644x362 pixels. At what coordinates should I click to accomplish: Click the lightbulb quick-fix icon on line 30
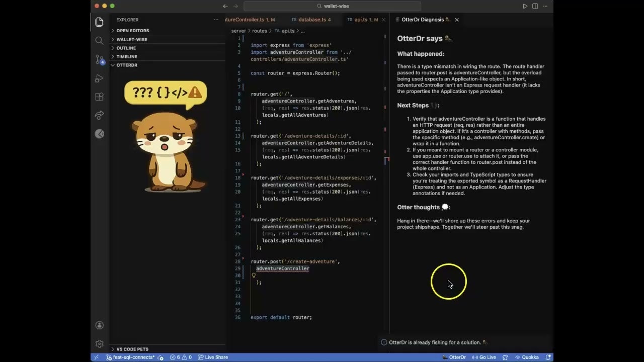(254, 275)
